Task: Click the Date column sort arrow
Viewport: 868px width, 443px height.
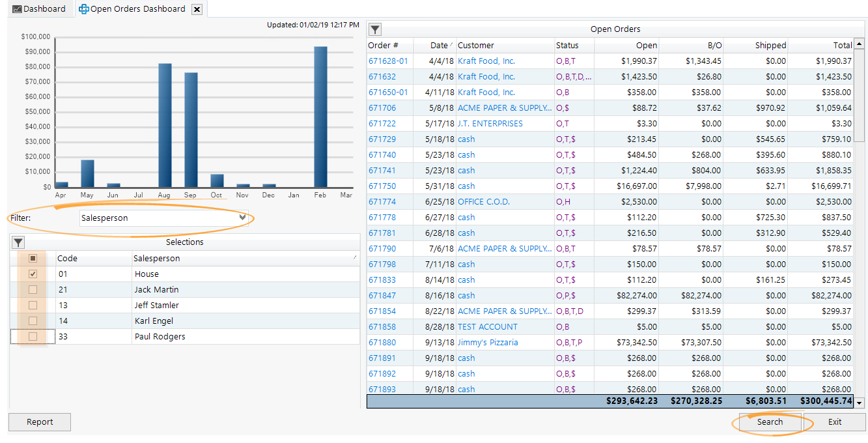Action: click(x=453, y=45)
